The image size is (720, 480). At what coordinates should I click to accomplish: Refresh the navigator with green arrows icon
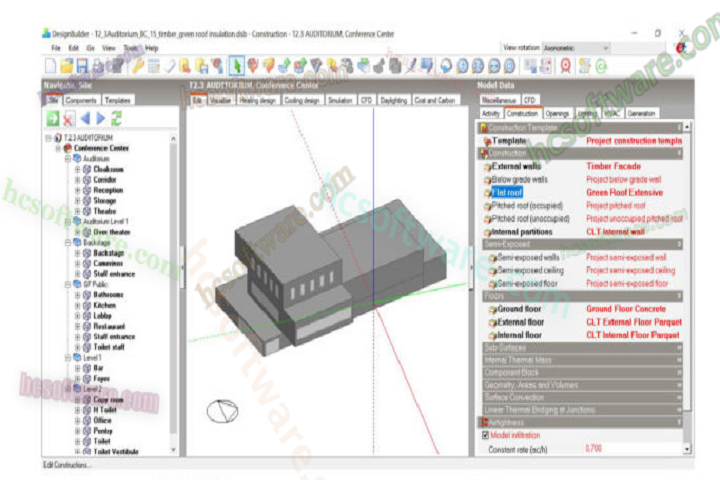pyautogui.click(x=117, y=119)
